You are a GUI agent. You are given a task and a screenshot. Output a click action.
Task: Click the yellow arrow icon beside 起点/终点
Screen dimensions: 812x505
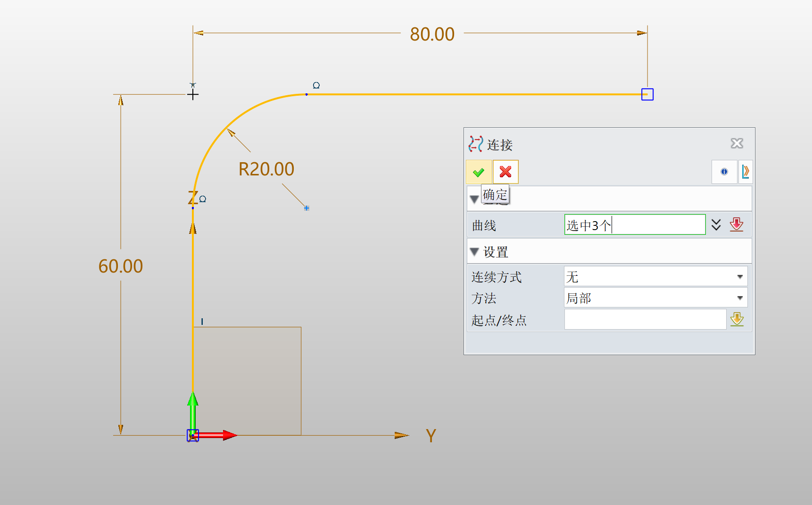pyautogui.click(x=737, y=320)
